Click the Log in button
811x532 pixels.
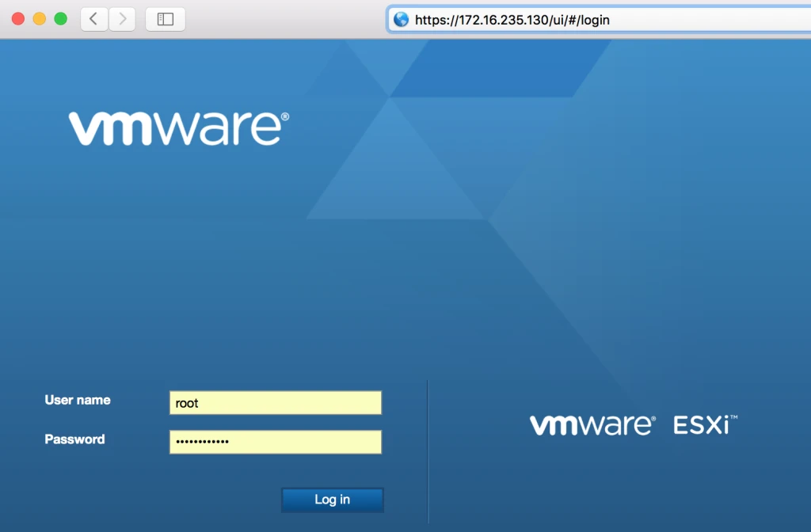point(333,500)
